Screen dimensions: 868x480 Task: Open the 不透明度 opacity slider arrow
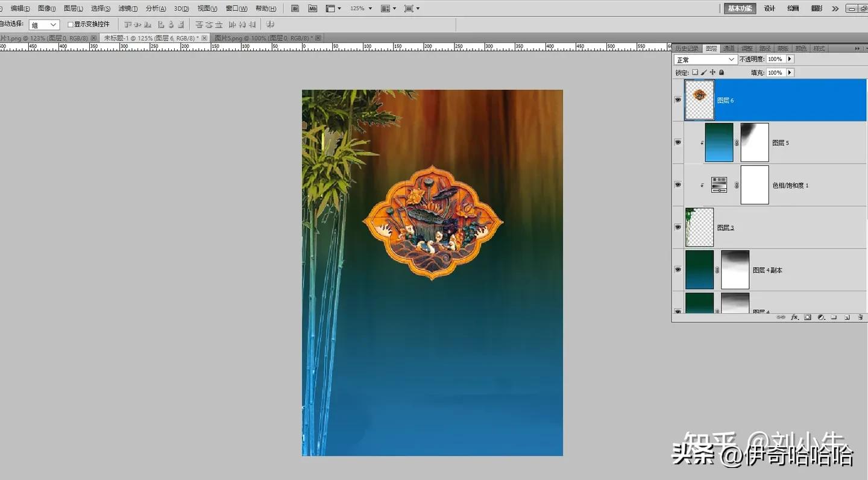pos(790,58)
